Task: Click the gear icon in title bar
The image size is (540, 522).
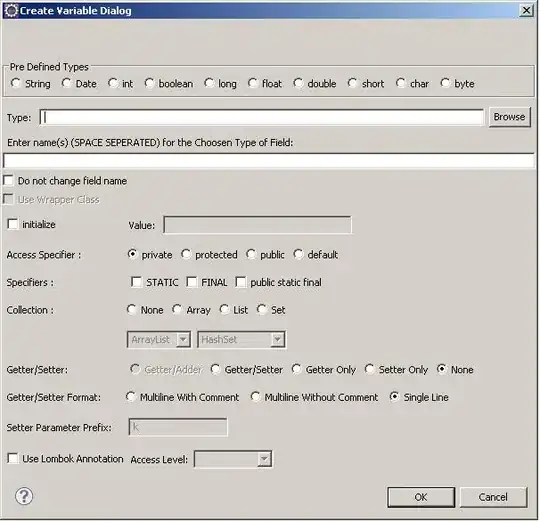Action: click(11, 10)
